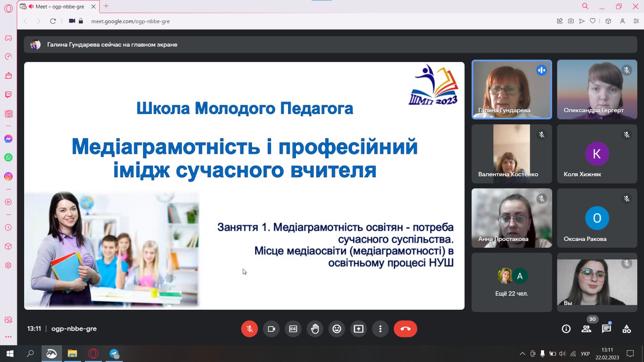644x362 pixels.
Task: Open browser search magnifier in title bar
Action: tap(585, 6)
